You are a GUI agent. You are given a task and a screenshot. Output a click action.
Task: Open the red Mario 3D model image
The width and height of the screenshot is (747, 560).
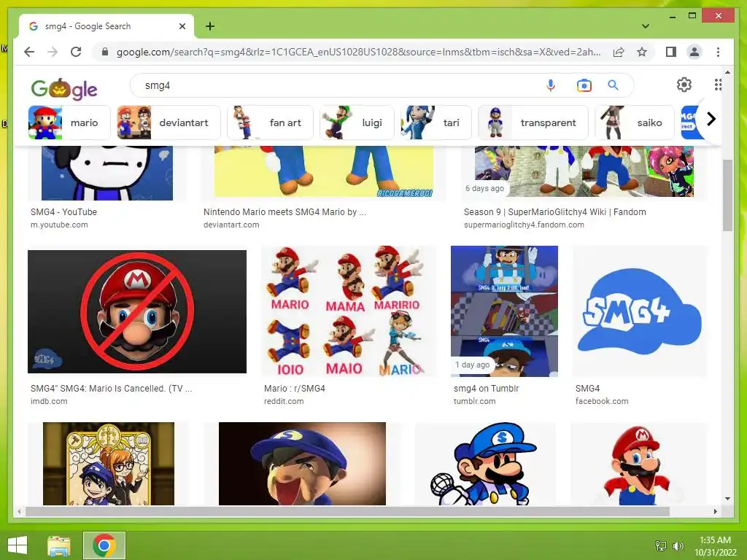point(639,464)
